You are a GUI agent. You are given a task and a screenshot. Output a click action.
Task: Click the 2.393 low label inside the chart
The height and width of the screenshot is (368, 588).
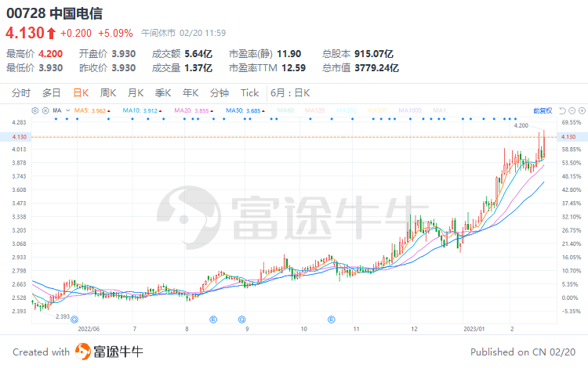(63, 316)
